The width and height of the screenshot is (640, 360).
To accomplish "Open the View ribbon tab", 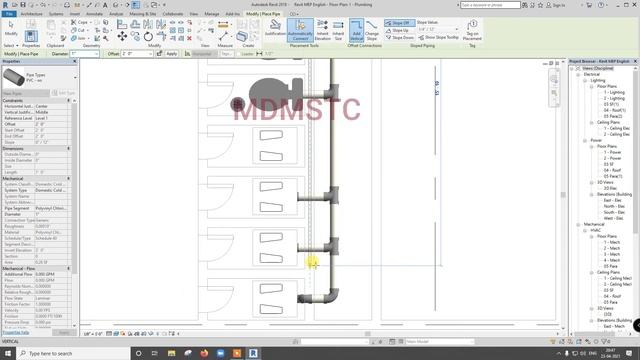I will 193,14.
